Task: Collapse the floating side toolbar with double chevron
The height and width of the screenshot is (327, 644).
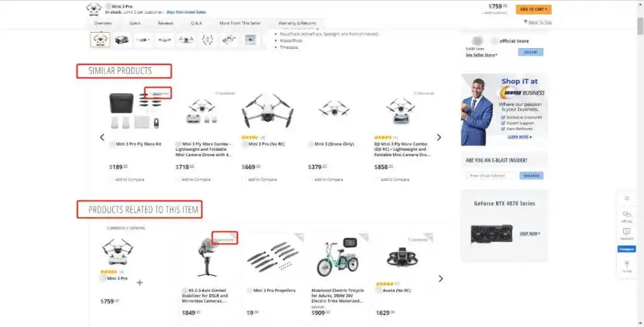Action: coord(627,198)
